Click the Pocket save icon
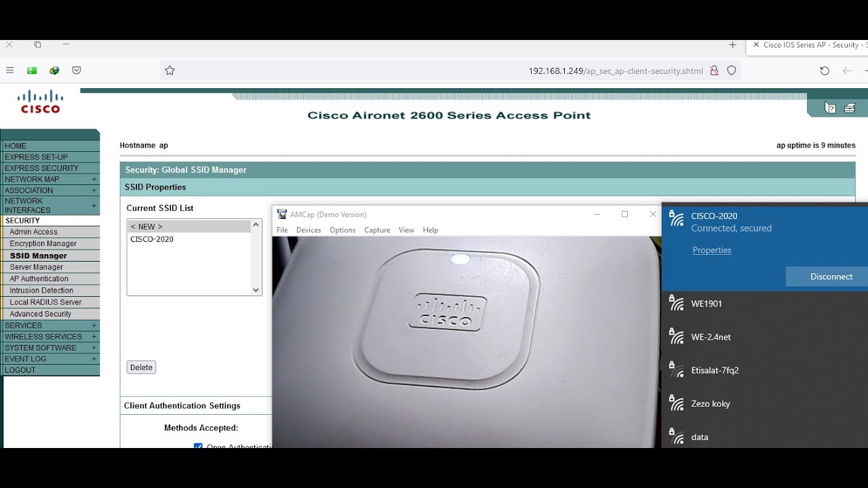 click(77, 70)
